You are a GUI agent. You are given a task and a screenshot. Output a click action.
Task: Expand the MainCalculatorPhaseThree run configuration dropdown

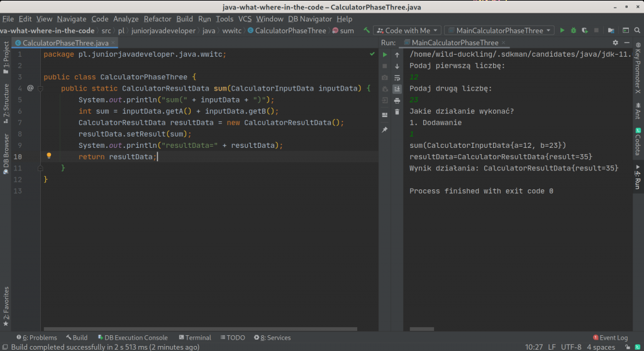tap(499, 30)
